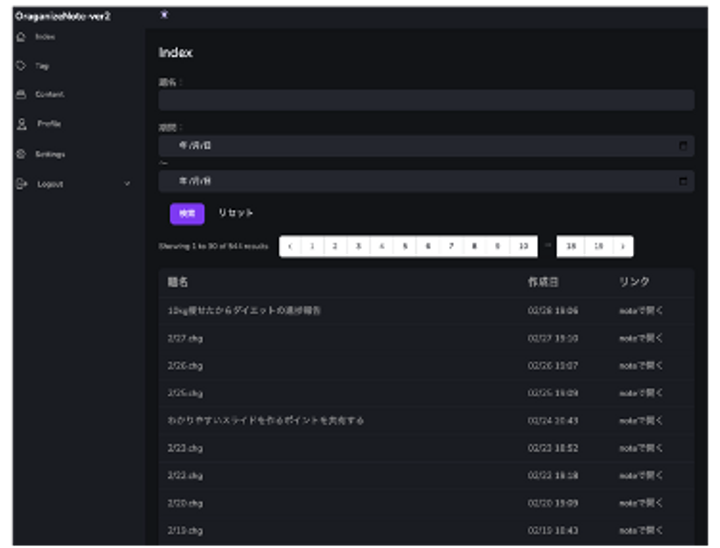Open the Settings menu item

pyautogui.click(x=50, y=154)
